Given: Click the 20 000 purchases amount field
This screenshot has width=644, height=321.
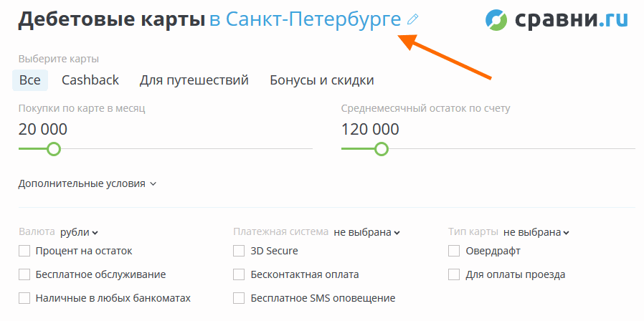Looking at the screenshot, I should pos(43,130).
